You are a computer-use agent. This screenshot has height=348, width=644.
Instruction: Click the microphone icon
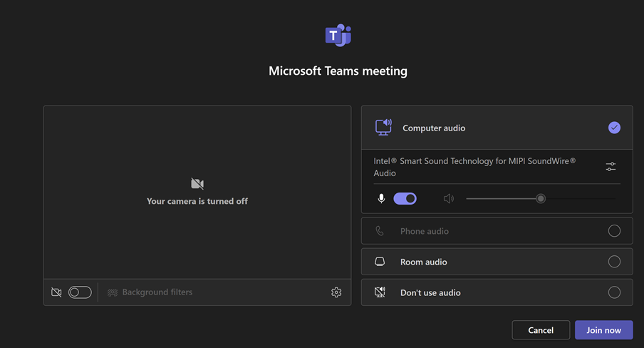point(382,199)
